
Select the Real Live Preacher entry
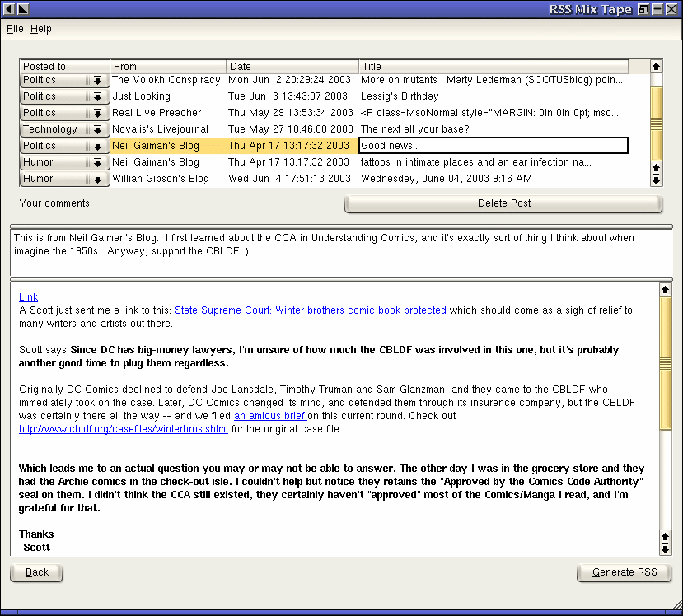click(157, 113)
